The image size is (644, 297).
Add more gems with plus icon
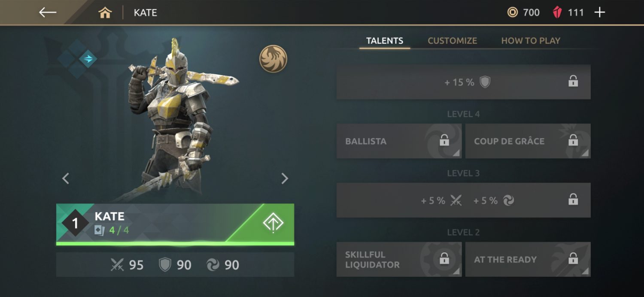tap(599, 12)
